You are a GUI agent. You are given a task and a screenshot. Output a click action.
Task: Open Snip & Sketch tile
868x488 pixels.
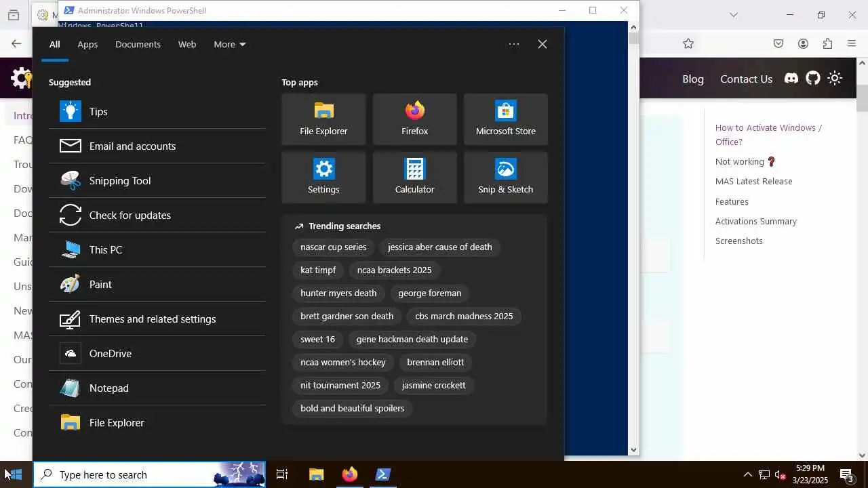[x=505, y=178]
